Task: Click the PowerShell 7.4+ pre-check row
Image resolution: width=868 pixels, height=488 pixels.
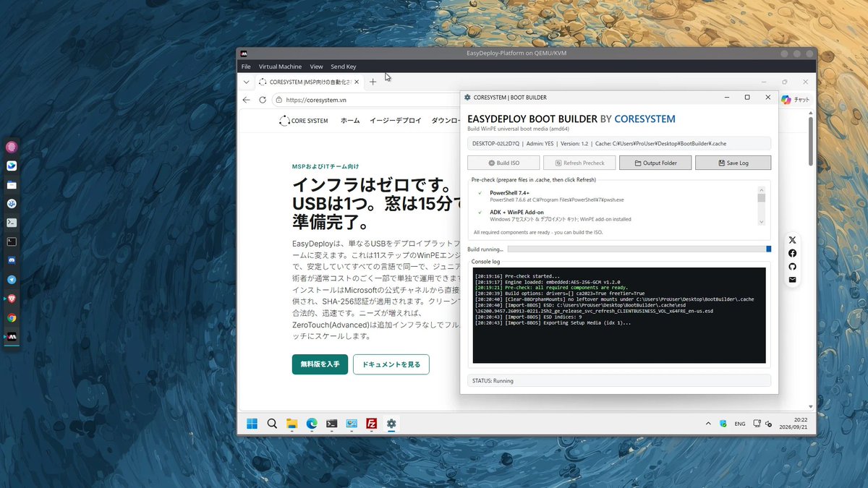Action: (615, 196)
